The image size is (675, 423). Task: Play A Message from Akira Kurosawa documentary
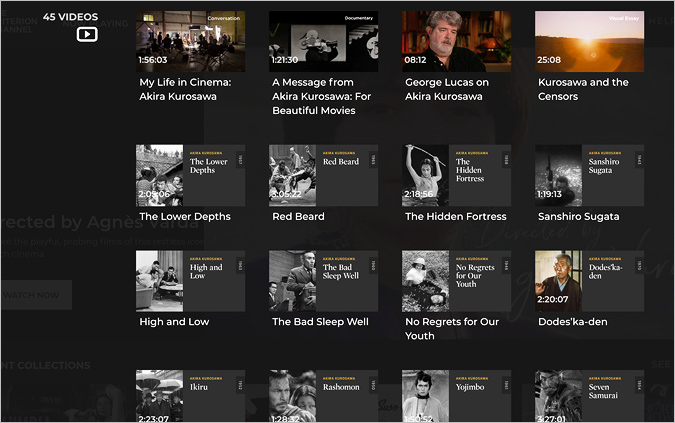coord(323,41)
